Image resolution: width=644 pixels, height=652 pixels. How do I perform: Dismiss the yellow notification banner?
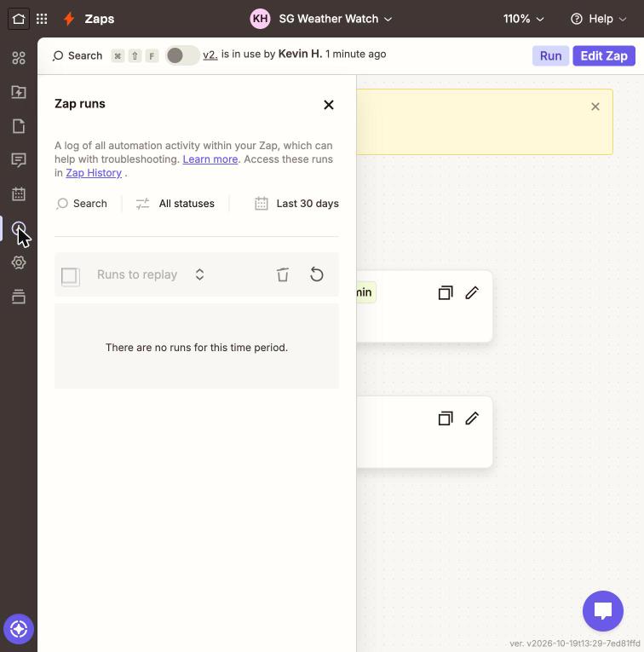pos(595,107)
